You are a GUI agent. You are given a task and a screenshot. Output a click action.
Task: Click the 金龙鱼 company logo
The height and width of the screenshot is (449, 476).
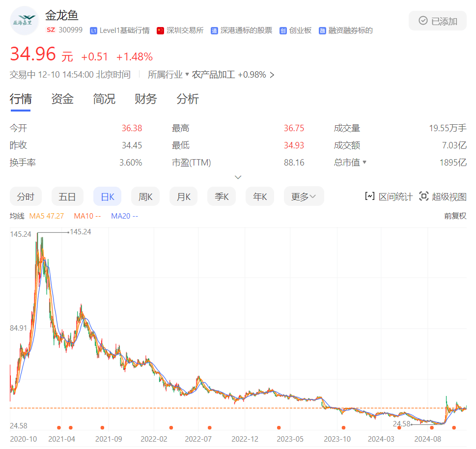[x=24, y=21]
